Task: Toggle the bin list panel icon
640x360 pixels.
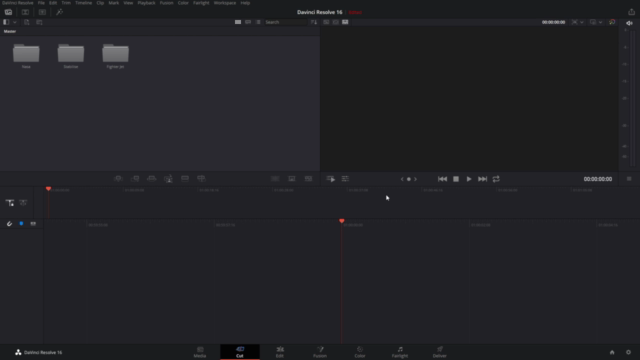Action: tap(6, 22)
